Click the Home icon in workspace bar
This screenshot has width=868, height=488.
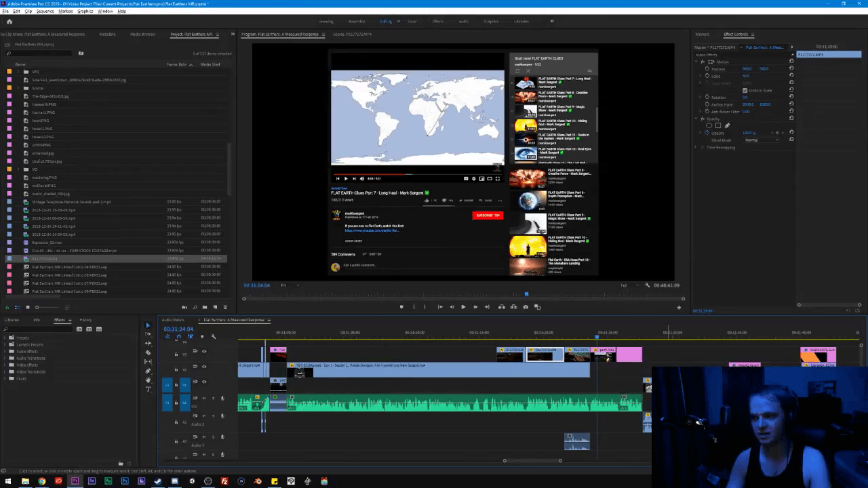click(9, 21)
